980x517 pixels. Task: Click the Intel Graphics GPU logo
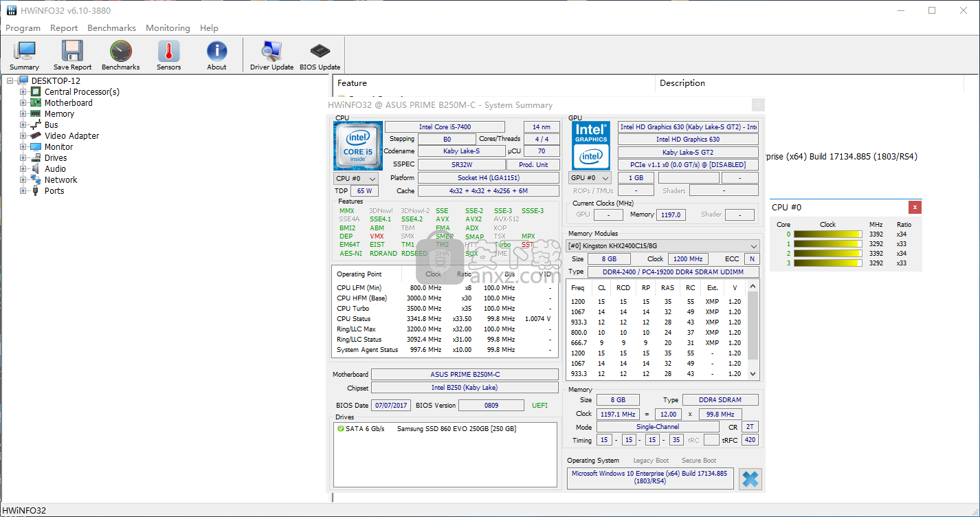pyautogui.click(x=591, y=146)
